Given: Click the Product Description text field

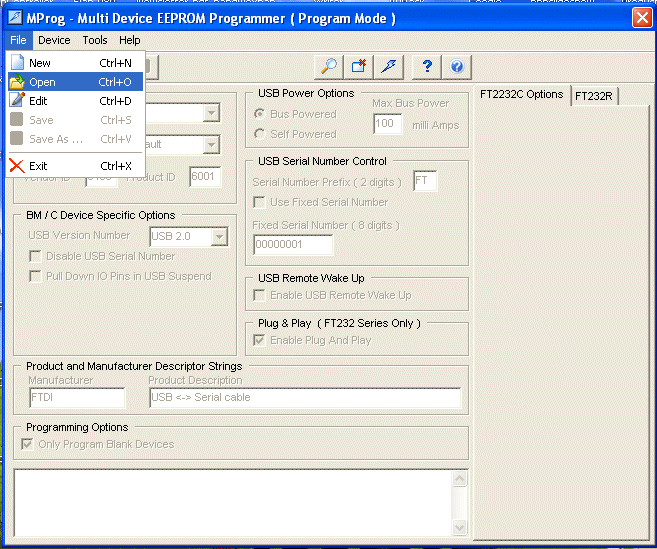Looking at the screenshot, I should click(x=305, y=397).
